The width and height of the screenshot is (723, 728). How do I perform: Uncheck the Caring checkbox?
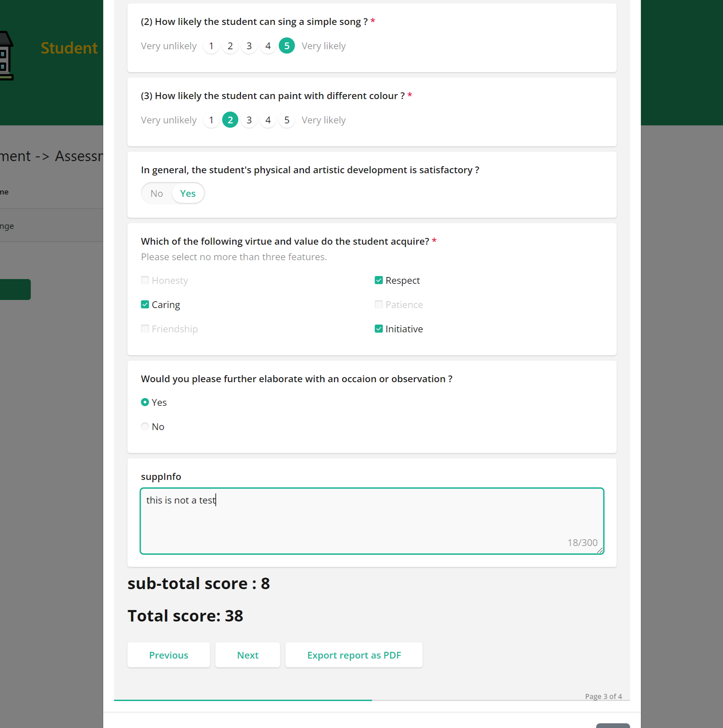coord(145,304)
